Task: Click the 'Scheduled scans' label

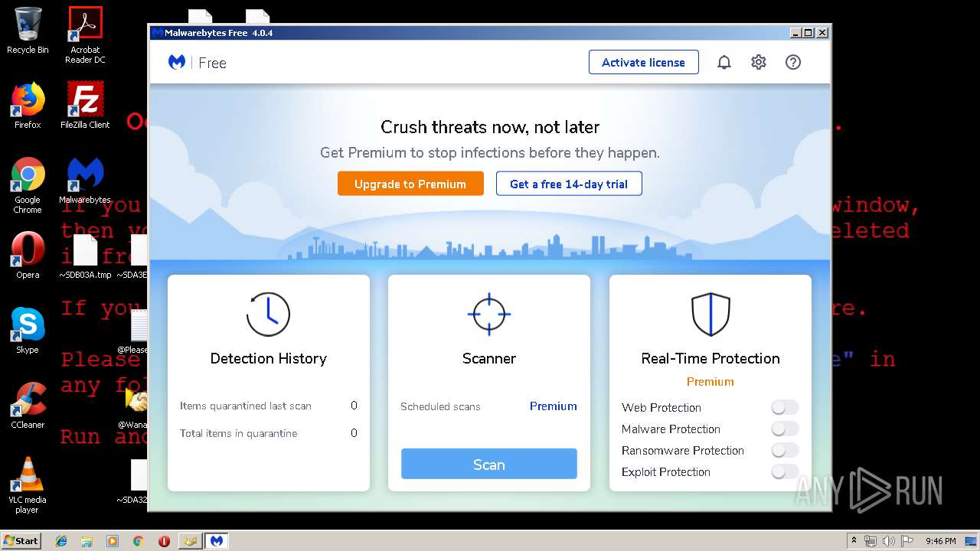Action: click(440, 406)
